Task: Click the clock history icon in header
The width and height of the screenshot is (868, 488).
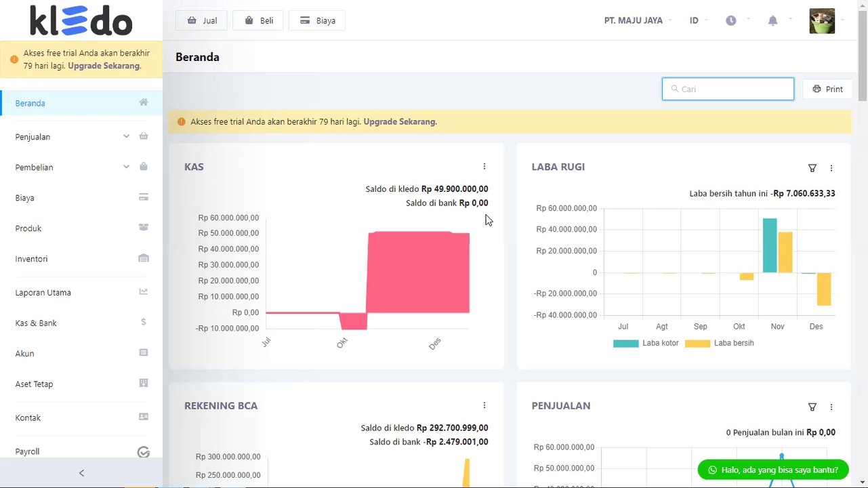Action: pos(730,21)
